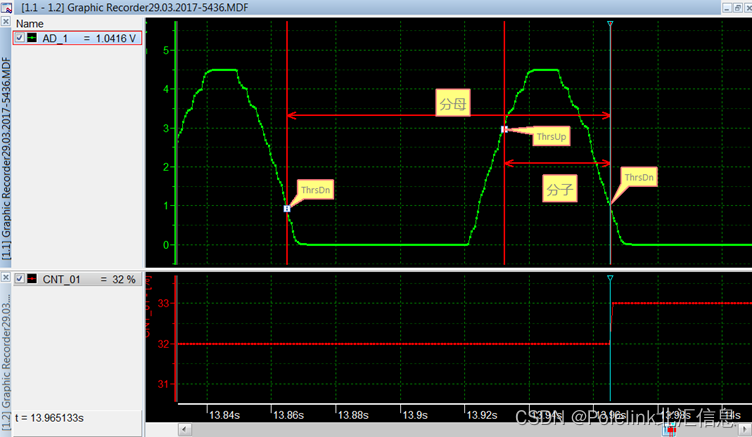The image size is (752, 437).
Task: Click the CNT_01 red color swatch
Action: 32,279
